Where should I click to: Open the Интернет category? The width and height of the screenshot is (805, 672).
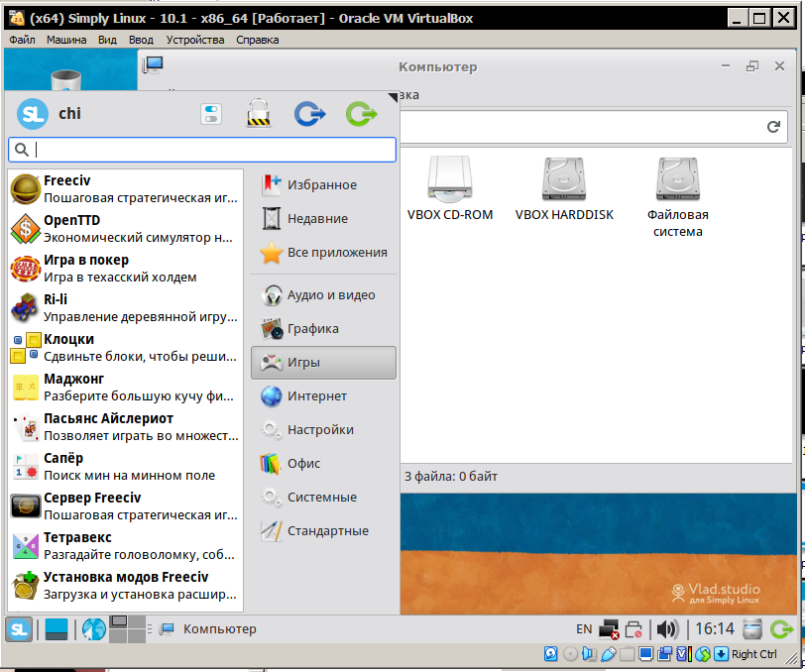pyautogui.click(x=323, y=396)
